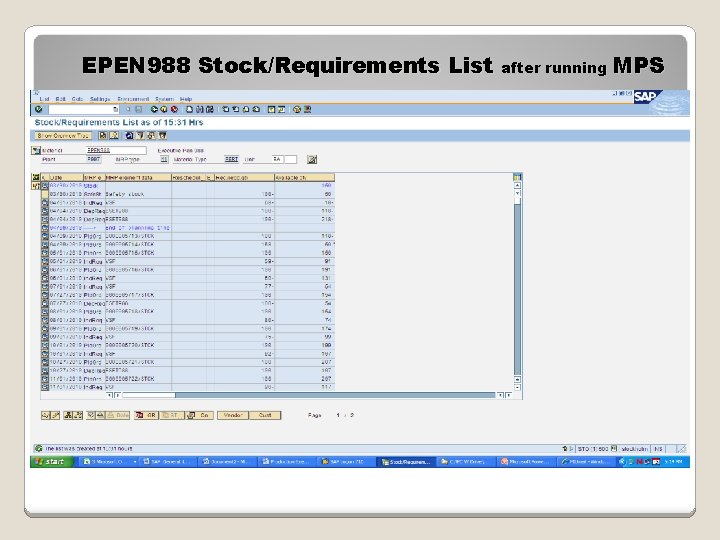Click the Cust button
This screenshot has width=720, height=540.
tap(265, 415)
